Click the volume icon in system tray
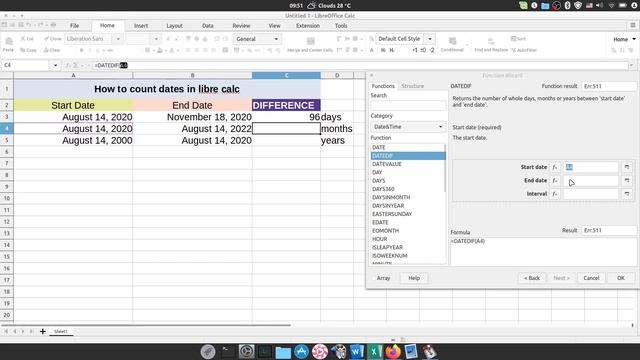Image resolution: width=640 pixels, height=360 pixels. coord(600,5)
